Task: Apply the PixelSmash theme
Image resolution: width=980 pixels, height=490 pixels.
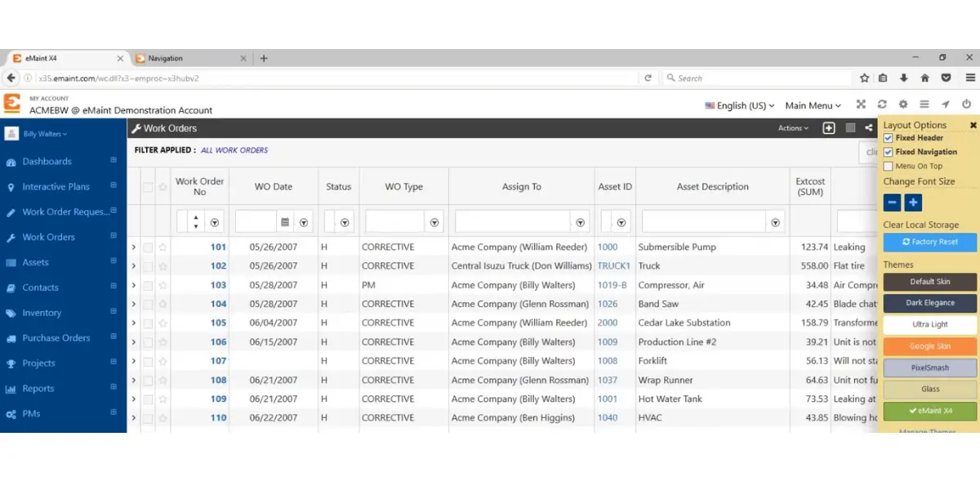Action: [930, 367]
